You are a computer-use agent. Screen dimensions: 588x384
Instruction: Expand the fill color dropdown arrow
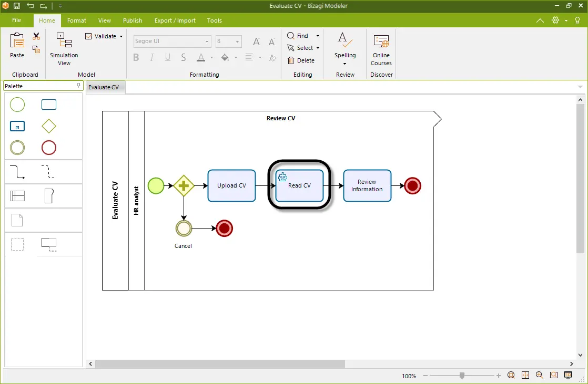click(236, 57)
